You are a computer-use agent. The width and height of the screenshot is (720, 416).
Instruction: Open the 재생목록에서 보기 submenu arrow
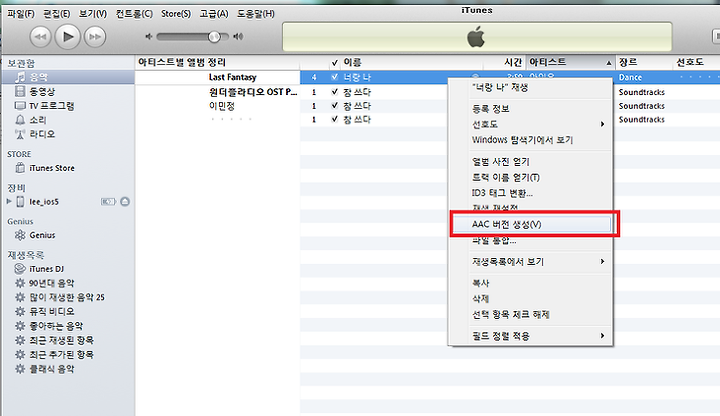602,261
